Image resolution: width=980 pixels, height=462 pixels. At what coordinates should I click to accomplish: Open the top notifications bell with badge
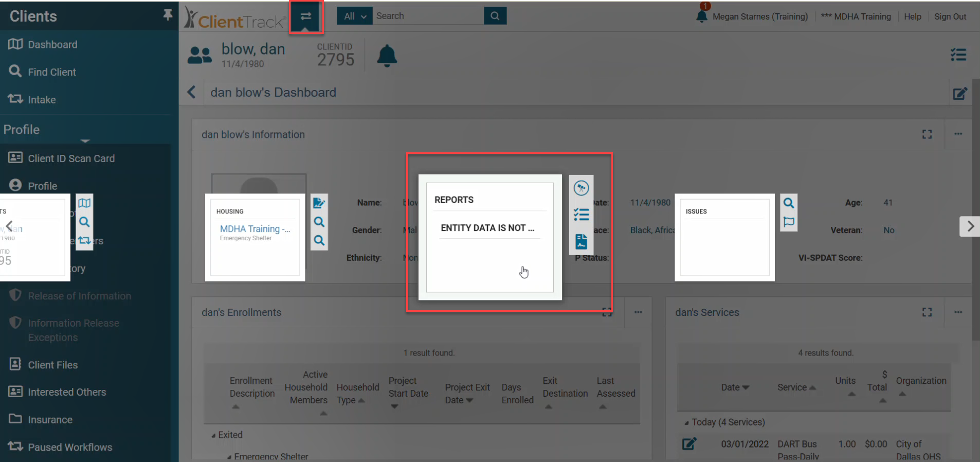pyautogui.click(x=702, y=15)
